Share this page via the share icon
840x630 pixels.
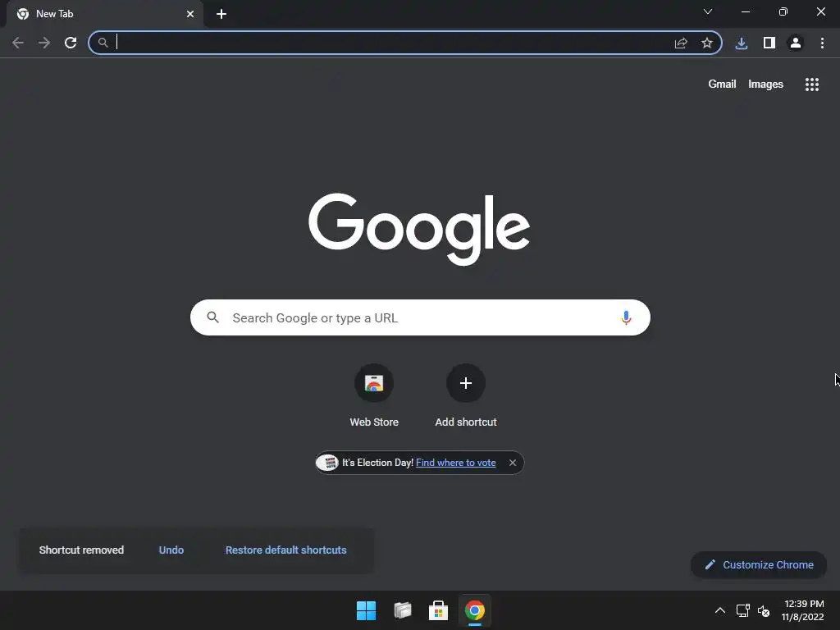[x=681, y=43]
